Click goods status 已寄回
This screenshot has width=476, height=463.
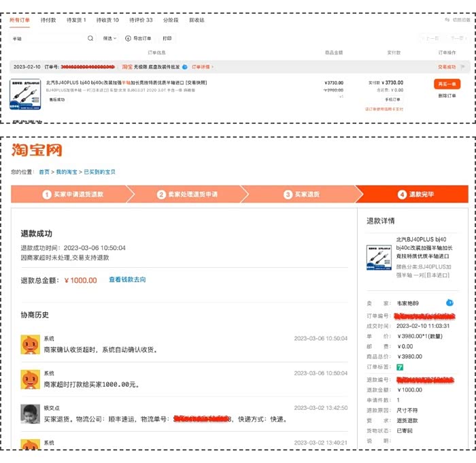[405, 430]
